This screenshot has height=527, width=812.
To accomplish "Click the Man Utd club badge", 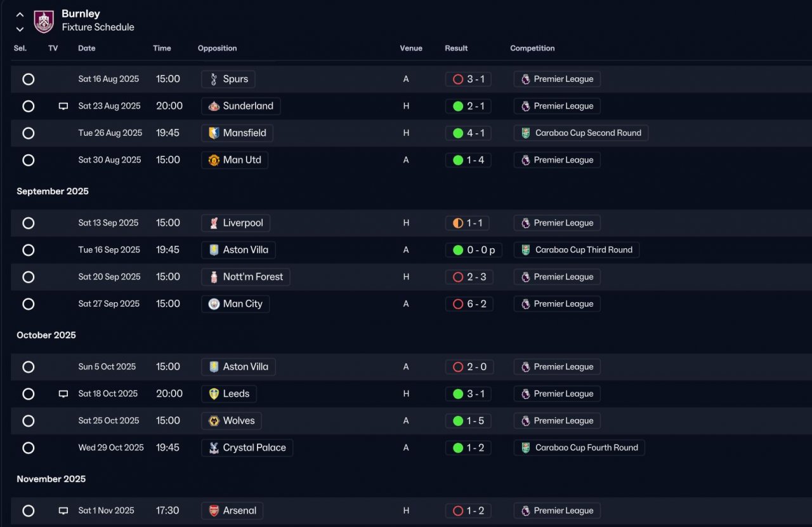I will [x=214, y=160].
